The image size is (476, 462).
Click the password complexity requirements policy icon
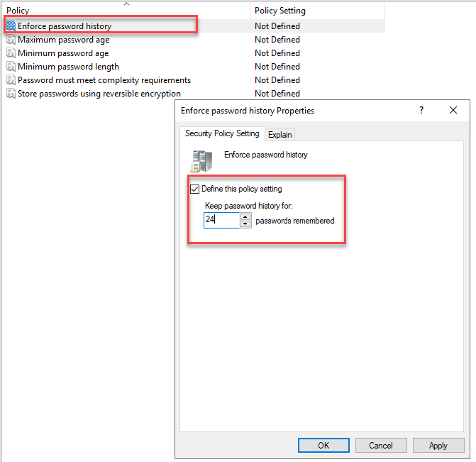11,80
